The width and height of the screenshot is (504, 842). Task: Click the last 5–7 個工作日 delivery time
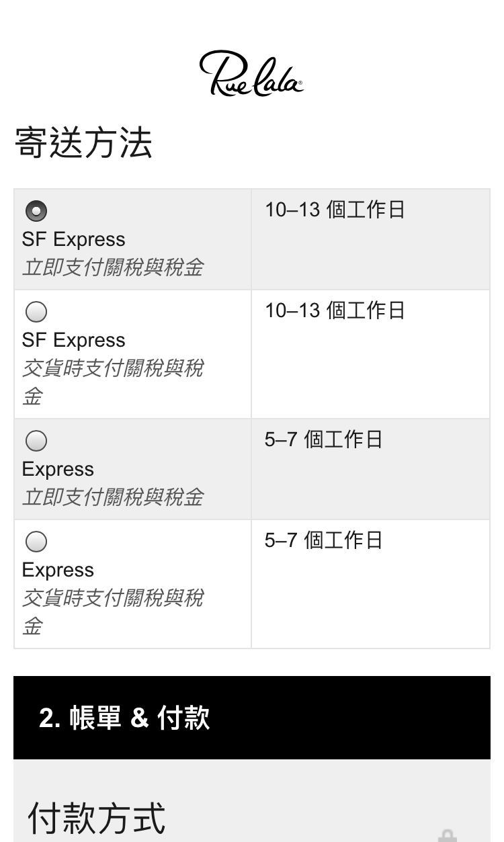[323, 540]
